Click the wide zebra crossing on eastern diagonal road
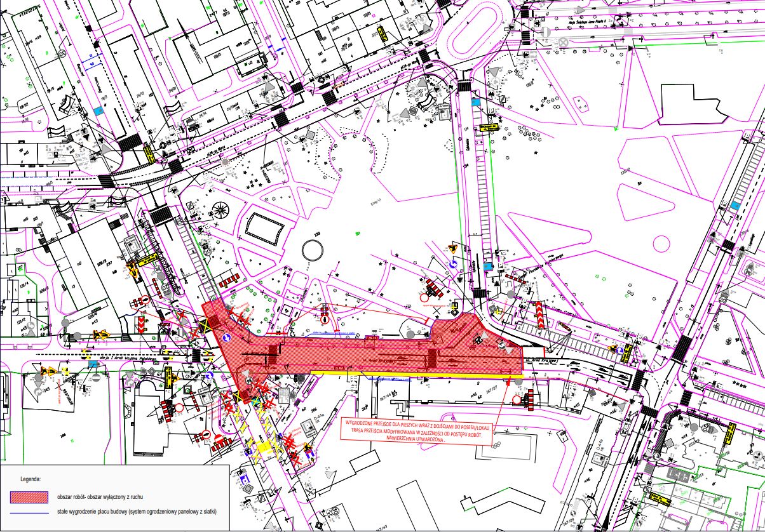Viewport: 765px width, 532px height. click(x=683, y=348)
